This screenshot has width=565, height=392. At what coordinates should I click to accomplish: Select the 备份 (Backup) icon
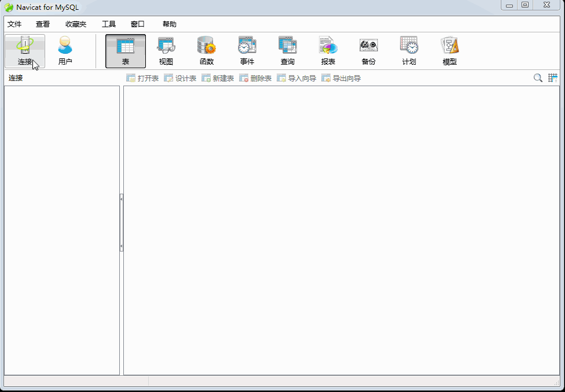pyautogui.click(x=369, y=51)
